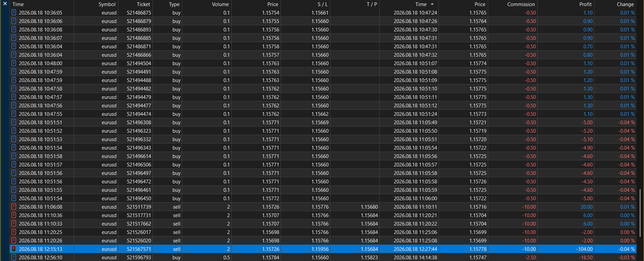Click the T / P column header
Screen dimensions: 644x261
click(372, 4)
